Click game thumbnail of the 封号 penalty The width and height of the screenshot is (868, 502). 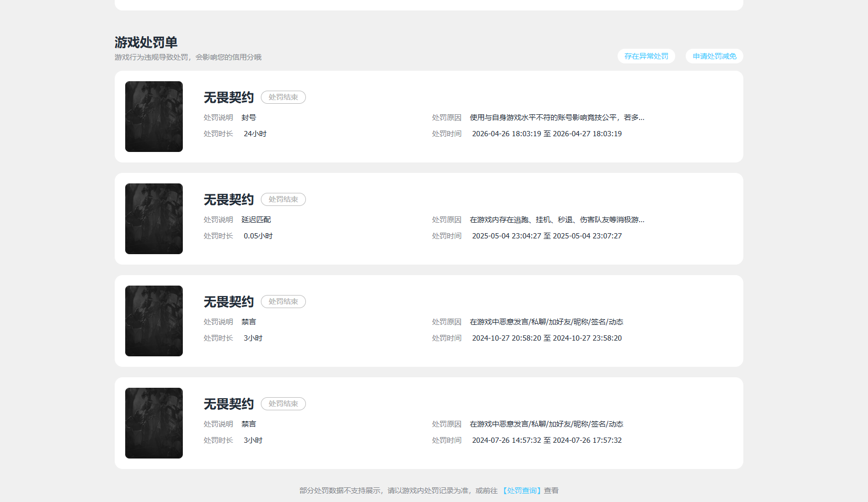(154, 116)
